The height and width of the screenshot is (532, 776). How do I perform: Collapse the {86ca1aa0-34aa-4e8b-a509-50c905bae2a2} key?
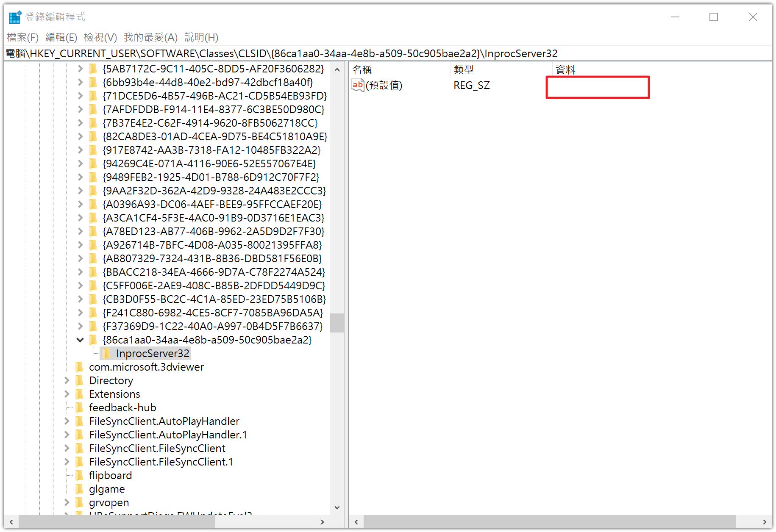click(80, 340)
